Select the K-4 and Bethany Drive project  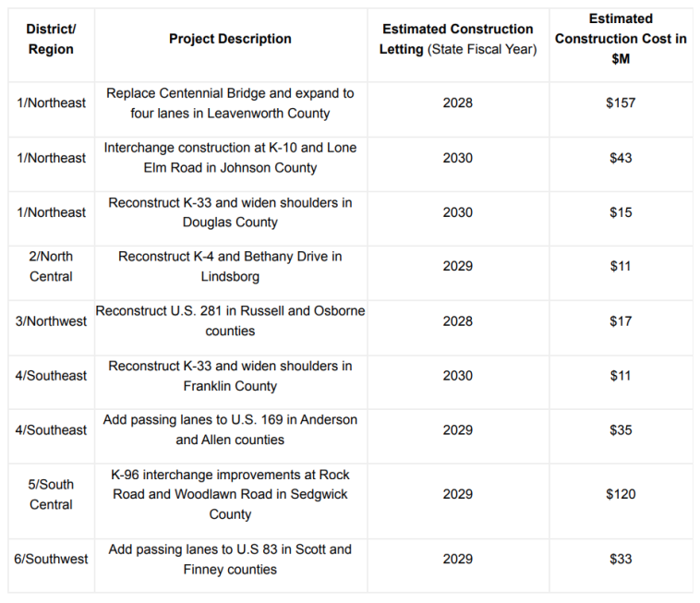pyautogui.click(x=230, y=266)
